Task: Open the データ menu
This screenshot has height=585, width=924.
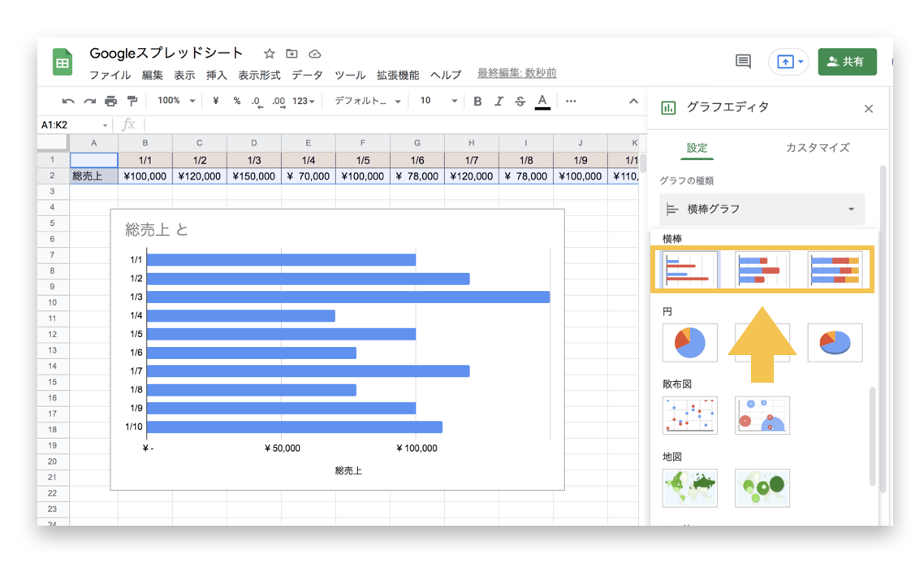Action: point(307,75)
